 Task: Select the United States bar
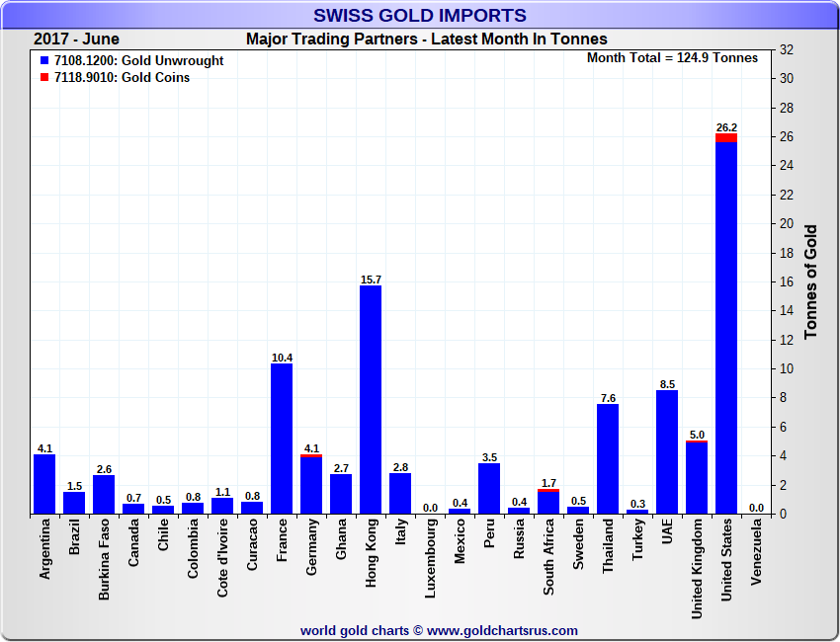[726, 326]
